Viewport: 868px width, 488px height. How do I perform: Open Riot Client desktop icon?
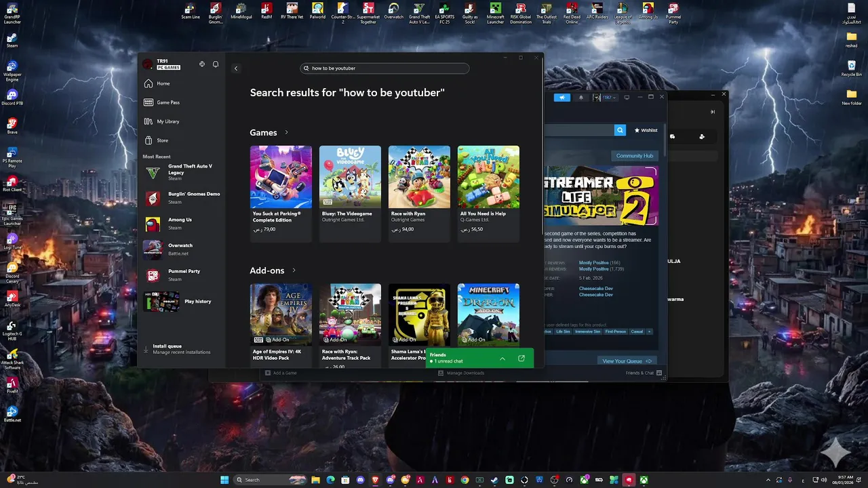(x=12, y=184)
